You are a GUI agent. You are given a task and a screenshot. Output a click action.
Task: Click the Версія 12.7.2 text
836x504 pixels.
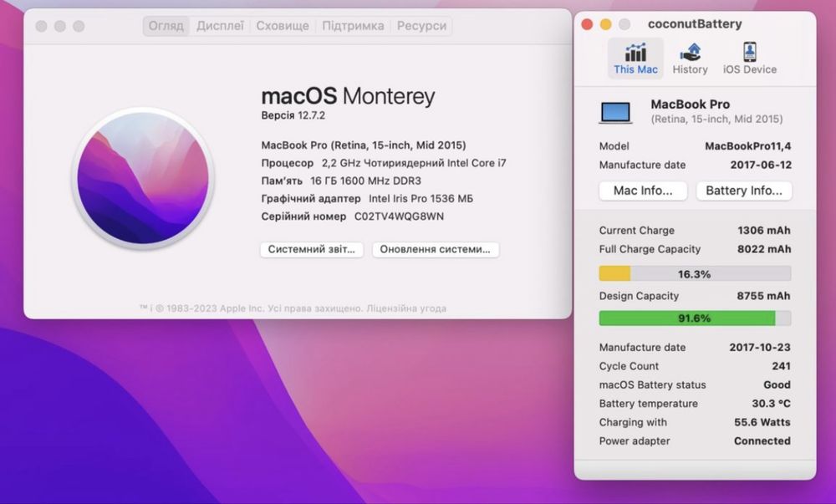pos(293,115)
